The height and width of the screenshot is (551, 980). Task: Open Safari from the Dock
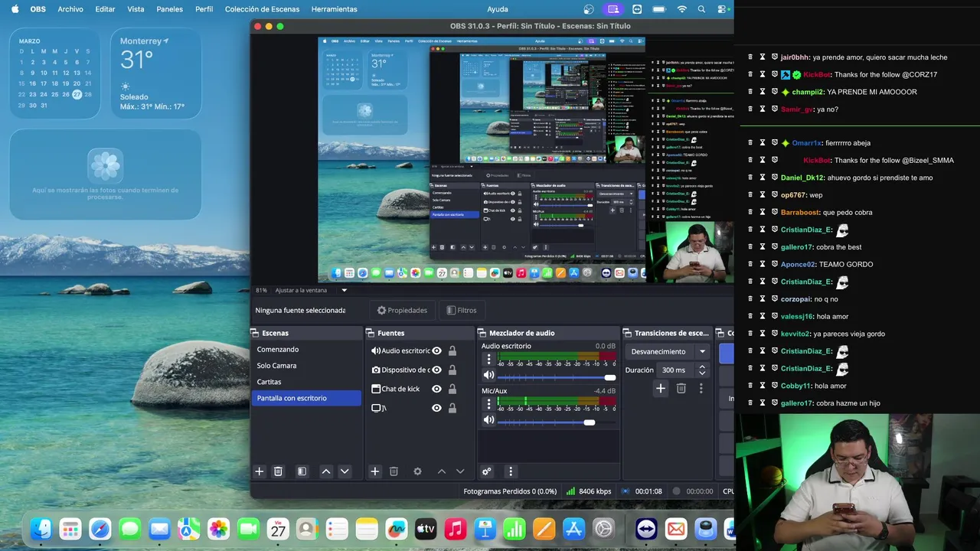click(x=100, y=529)
